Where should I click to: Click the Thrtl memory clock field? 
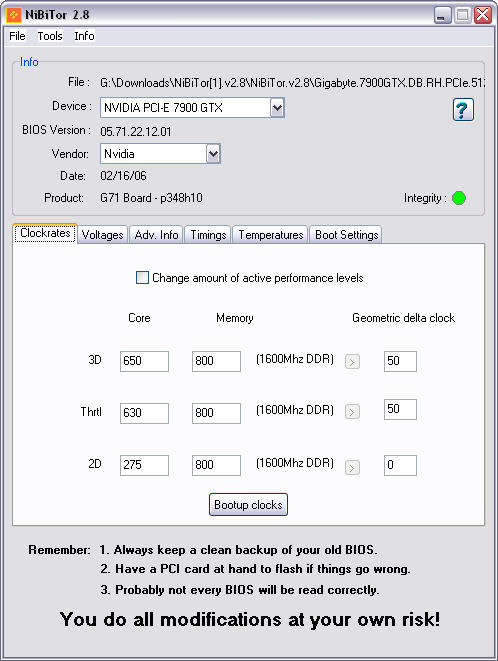pyautogui.click(x=216, y=413)
